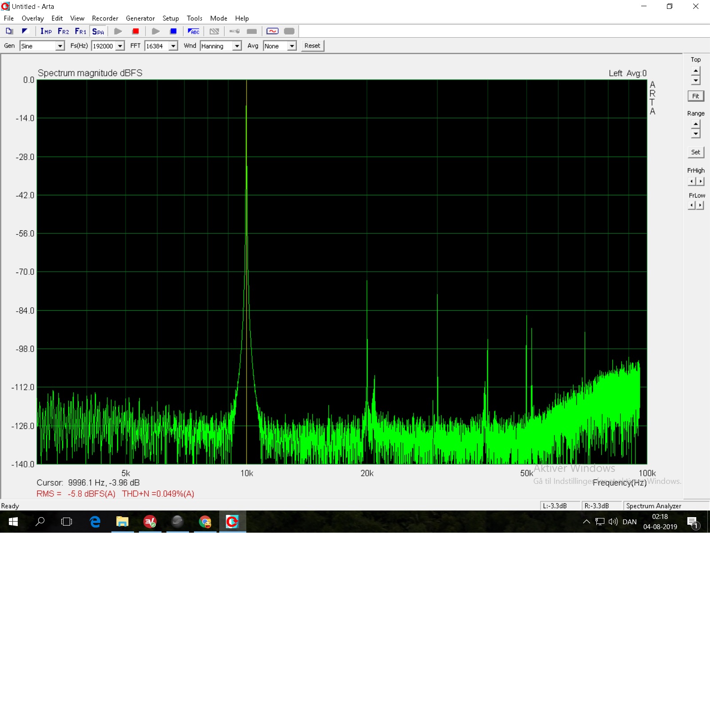Screen dimensions: 710x728
Task: Open the taskbar clock showing 02:18
Action: pyautogui.click(x=660, y=522)
